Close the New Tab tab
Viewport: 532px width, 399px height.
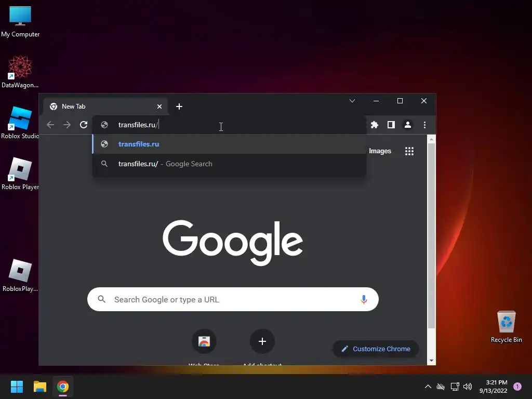coord(159,107)
